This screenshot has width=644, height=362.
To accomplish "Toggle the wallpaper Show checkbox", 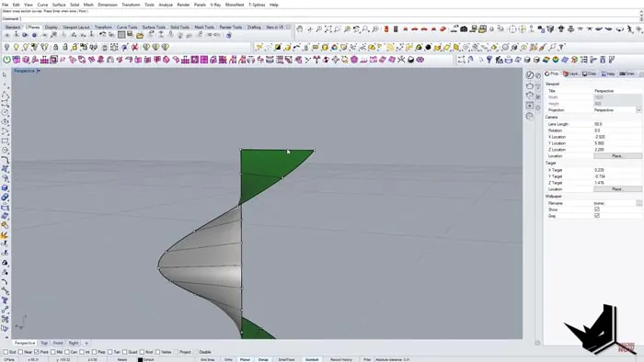I will (x=597, y=209).
